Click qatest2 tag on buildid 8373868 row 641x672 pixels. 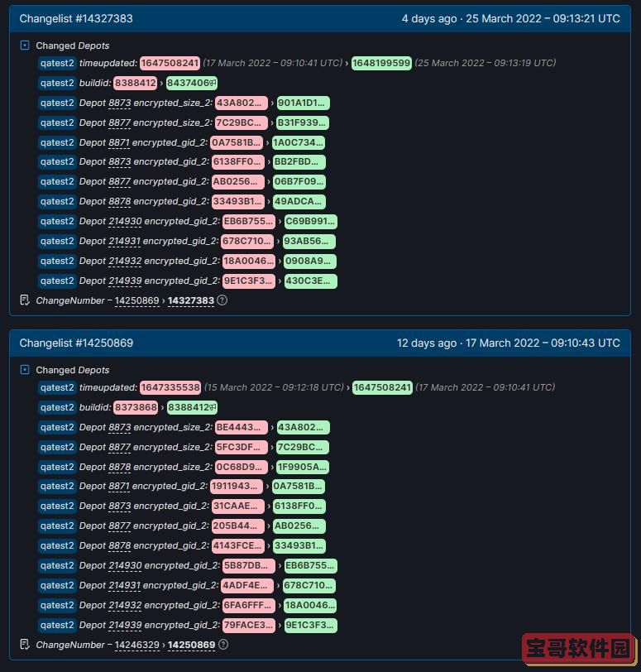pyautogui.click(x=57, y=407)
